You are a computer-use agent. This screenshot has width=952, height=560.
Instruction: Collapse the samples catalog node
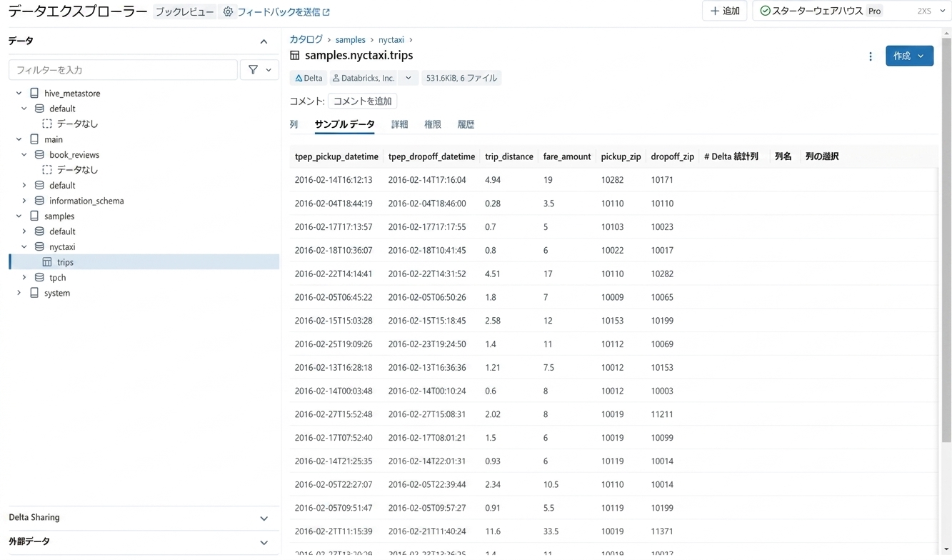pyautogui.click(x=19, y=216)
